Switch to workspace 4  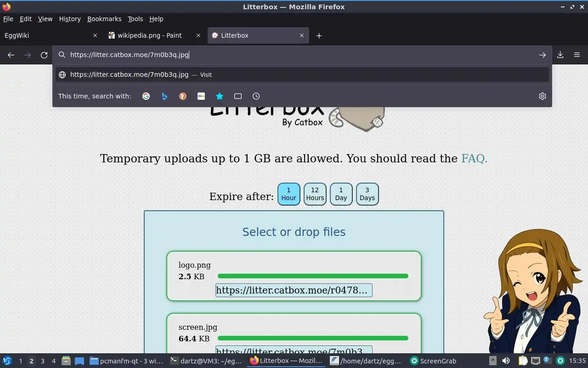tap(53, 361)
